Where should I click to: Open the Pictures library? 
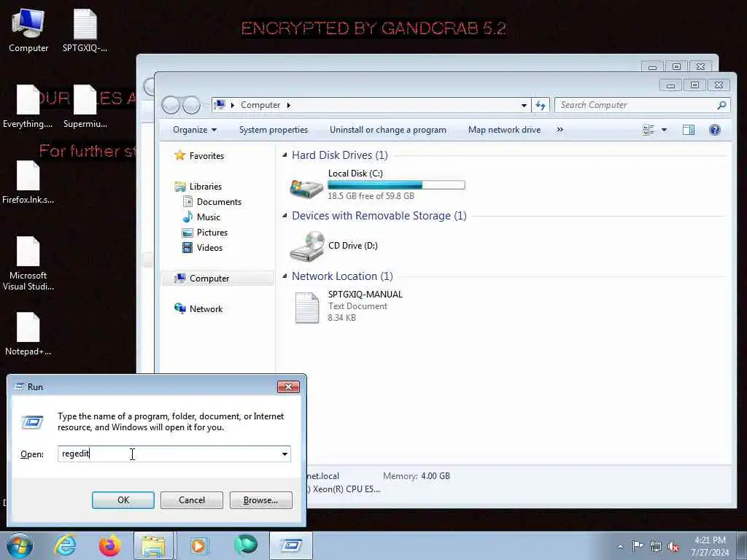pos(212,232)
